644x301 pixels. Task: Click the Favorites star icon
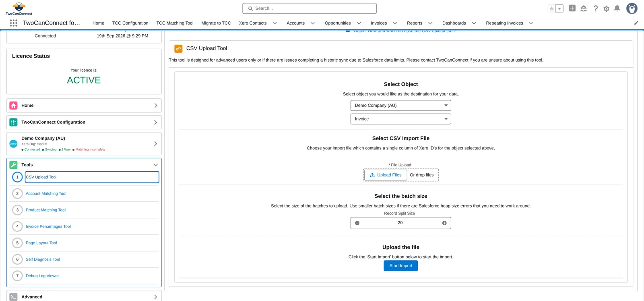click(x=552, y=8)
